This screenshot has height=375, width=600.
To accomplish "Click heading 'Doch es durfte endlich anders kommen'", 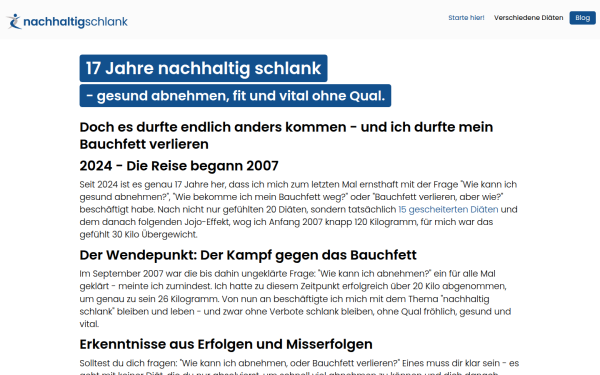I will pos(286,135).
